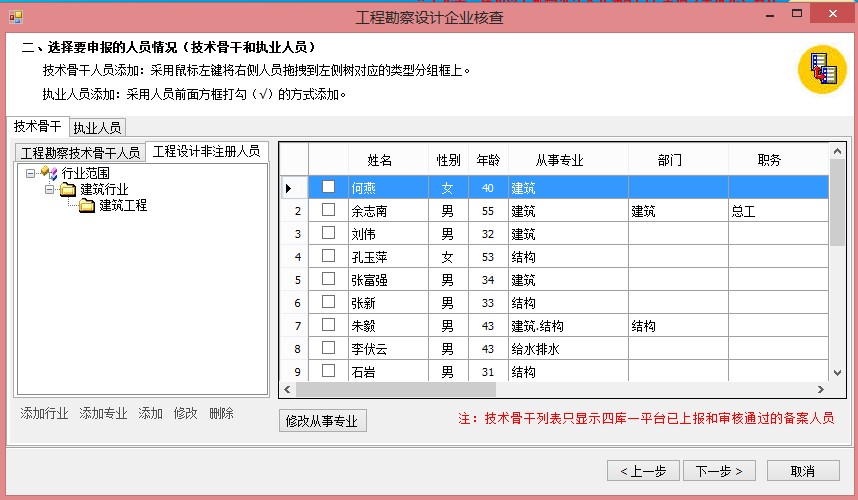
Task: Collapse the 建筑行业 tree branch
Action: click(x=49, y=190)
